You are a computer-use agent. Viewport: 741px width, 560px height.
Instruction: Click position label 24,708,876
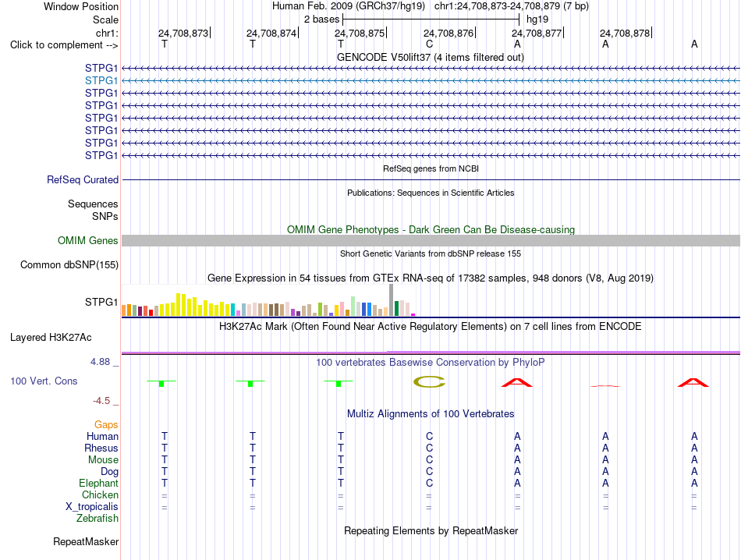[448, 33]
